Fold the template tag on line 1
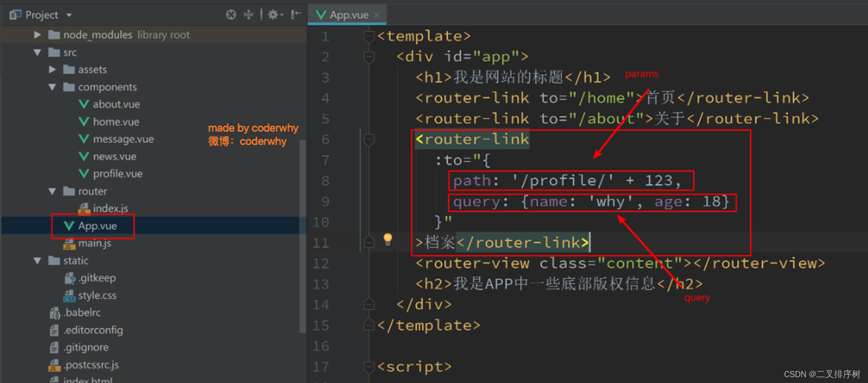868x383 pixels. 368,36
